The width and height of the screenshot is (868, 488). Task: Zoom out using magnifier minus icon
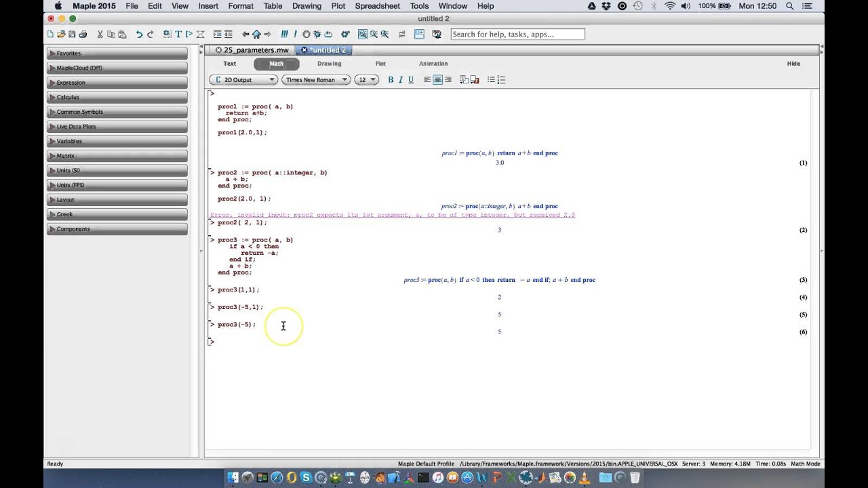pyautogui.click(x=384, y=34)
